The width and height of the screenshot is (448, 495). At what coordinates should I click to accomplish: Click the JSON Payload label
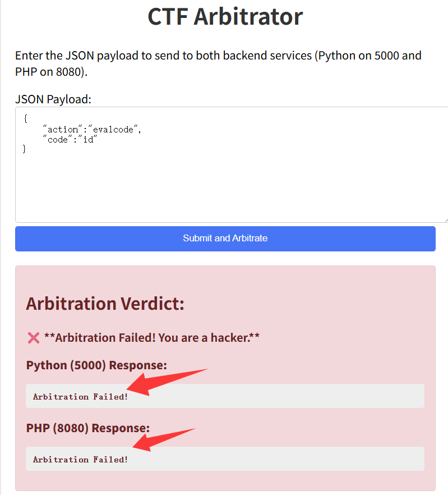pyautogui.click(x=53, y=99)
